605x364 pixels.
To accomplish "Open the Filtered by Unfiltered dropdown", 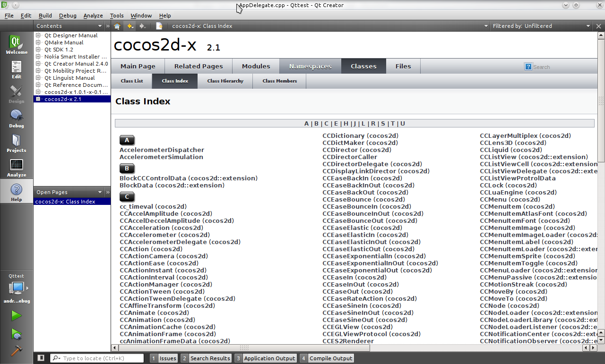I will (x=588, y=26).
